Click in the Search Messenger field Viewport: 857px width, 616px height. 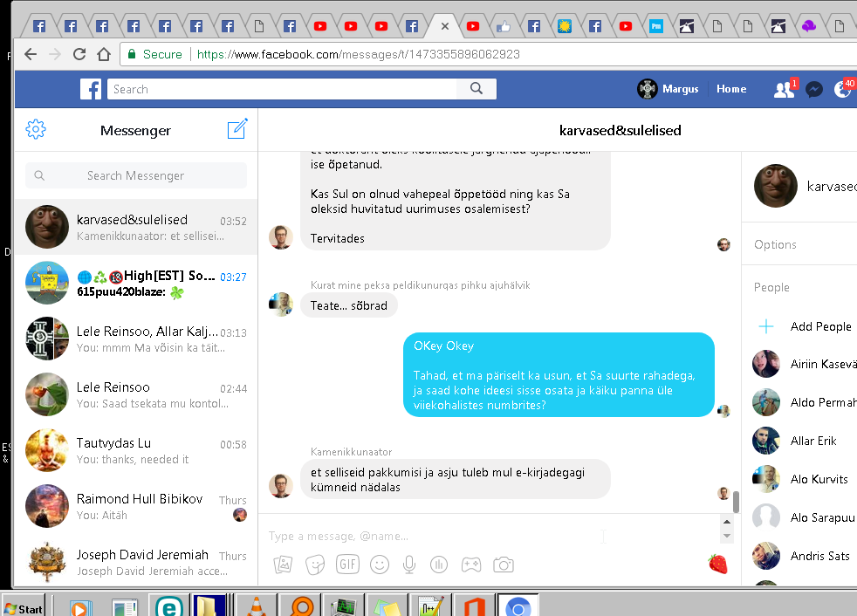(x=135, y=175)
